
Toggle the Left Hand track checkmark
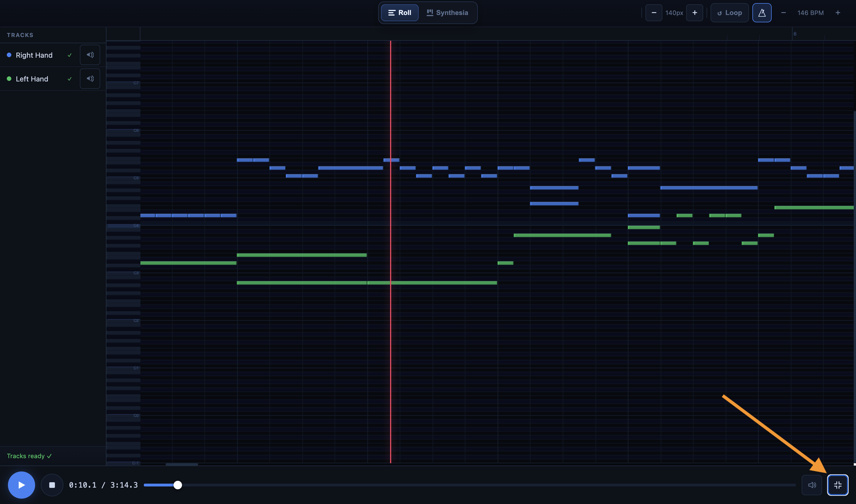pos(70,79)
